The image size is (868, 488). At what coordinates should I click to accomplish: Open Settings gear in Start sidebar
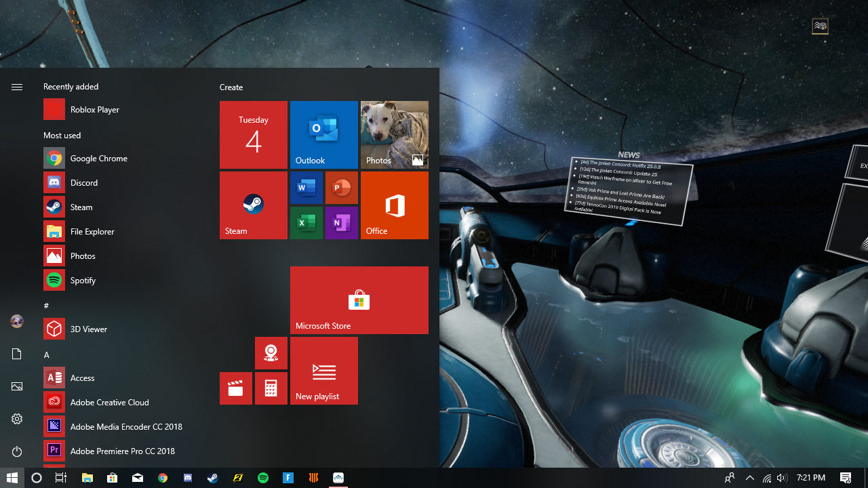coord(17,419)
